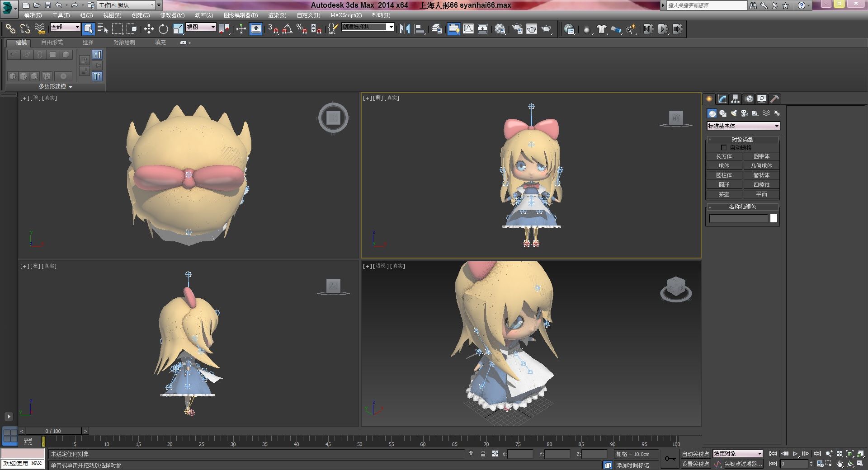Click the help search input field
The width and height of the screenshot is (868, 470).
click(x=707, y=5)
